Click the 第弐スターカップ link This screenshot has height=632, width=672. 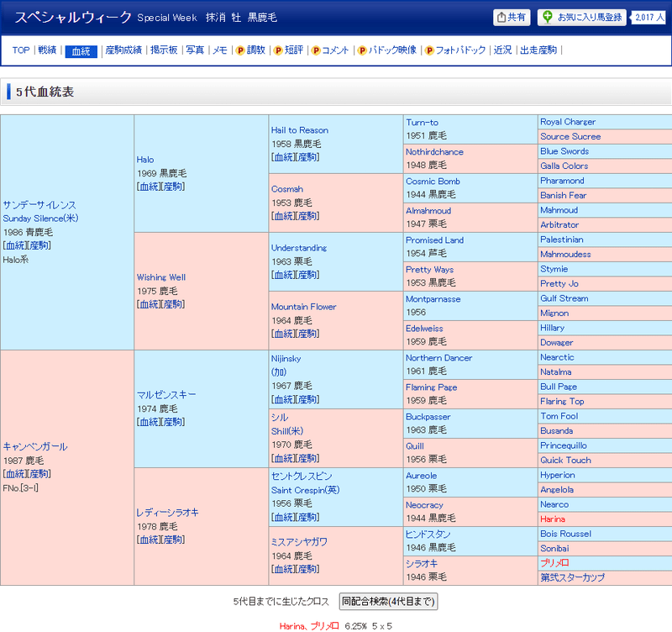pyautogui.click(x=573, y=577)
